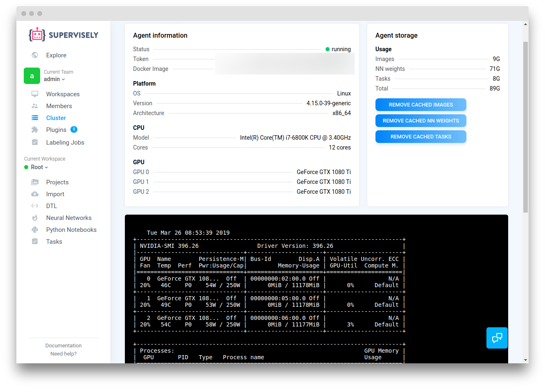Click the vertical scrollbar thumb
Viewport: 545px width, 392px height.
[525, 127]
